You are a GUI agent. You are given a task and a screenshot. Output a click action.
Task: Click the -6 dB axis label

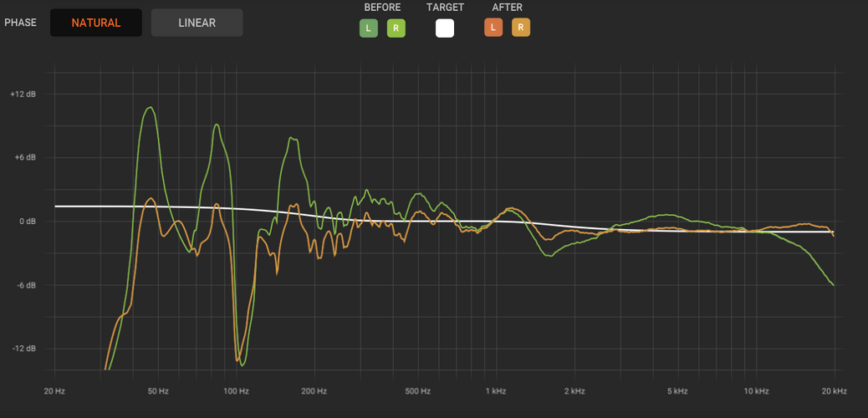pyautogui.click(x=26, y=285)
